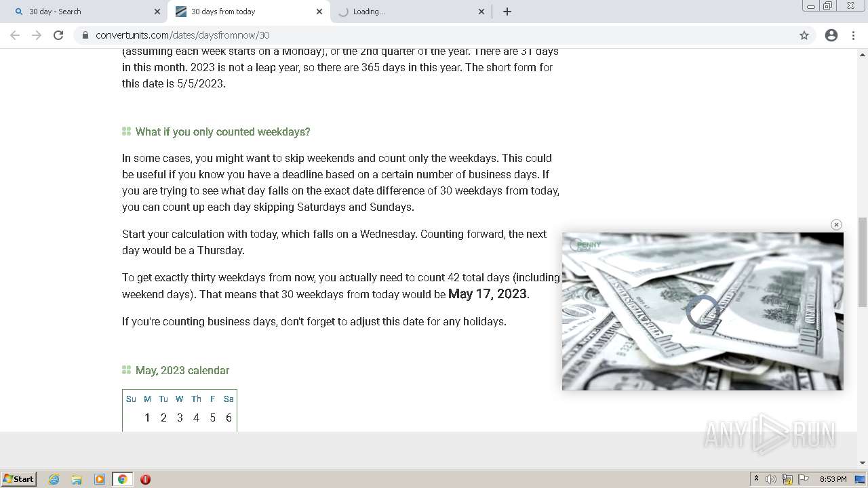The height and width of the screenshot is (488, 868).
Task: Open the Chrome profile menu
Action: 831,35
